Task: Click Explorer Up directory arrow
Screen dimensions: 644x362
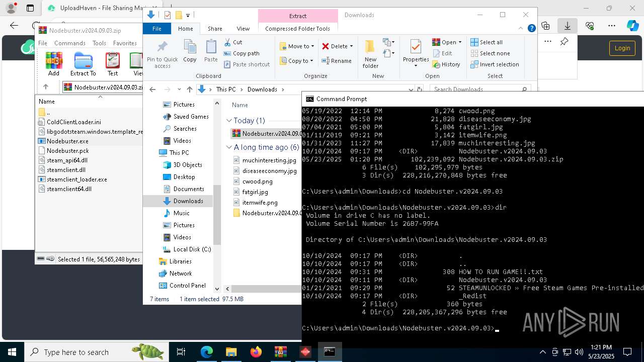Action: point(189,89)
